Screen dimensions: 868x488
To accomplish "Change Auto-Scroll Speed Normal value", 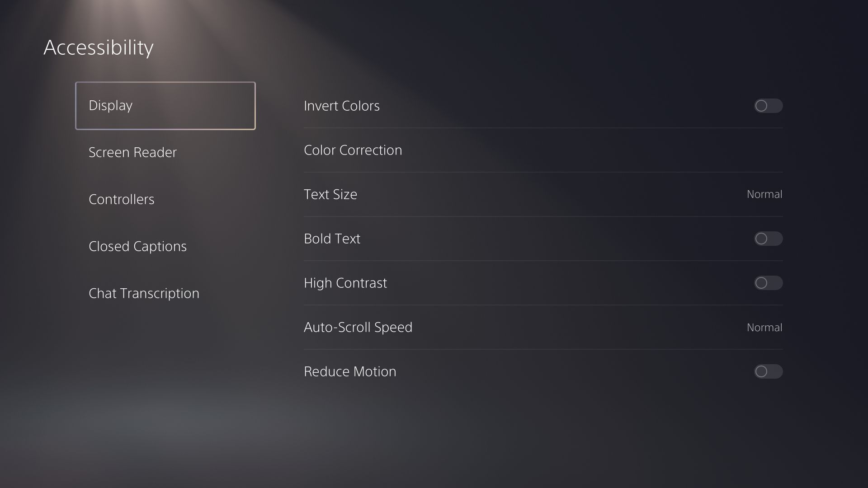I will [764, 328].
